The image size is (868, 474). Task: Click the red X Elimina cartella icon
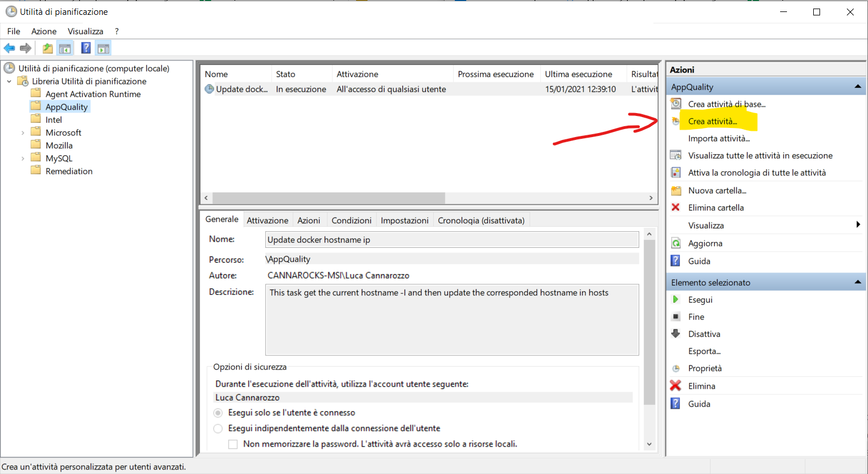[676, 207]
